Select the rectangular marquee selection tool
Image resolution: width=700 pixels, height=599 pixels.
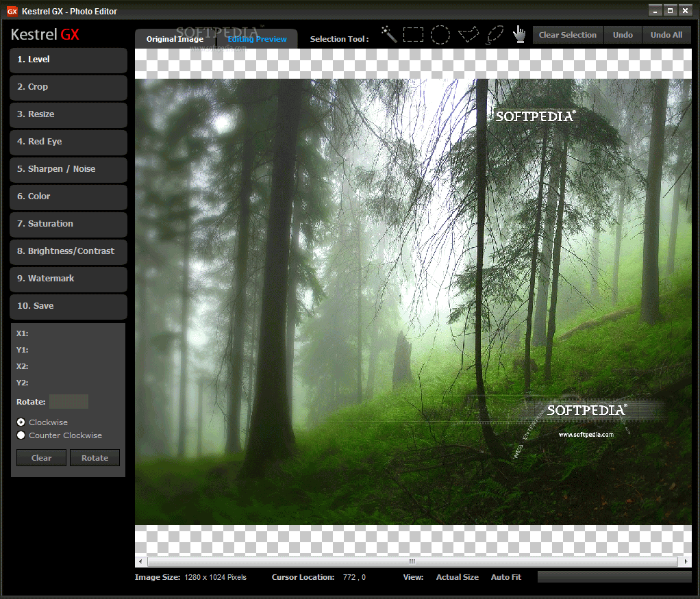point(414,35)
